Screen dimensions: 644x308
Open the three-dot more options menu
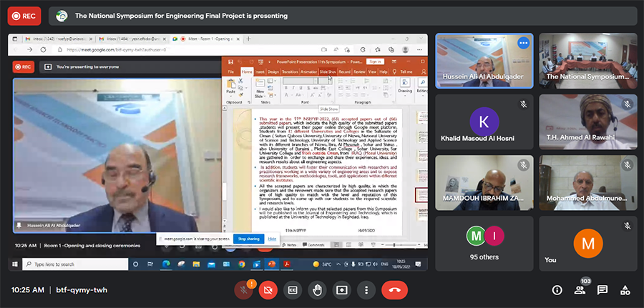point(366,290)
